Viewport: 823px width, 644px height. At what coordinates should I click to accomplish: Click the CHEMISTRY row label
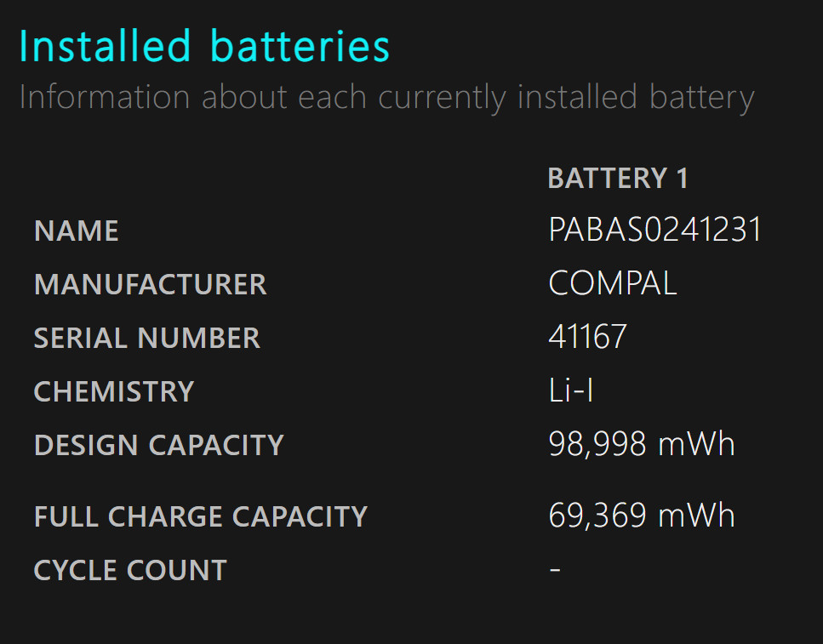coord(114,391)
